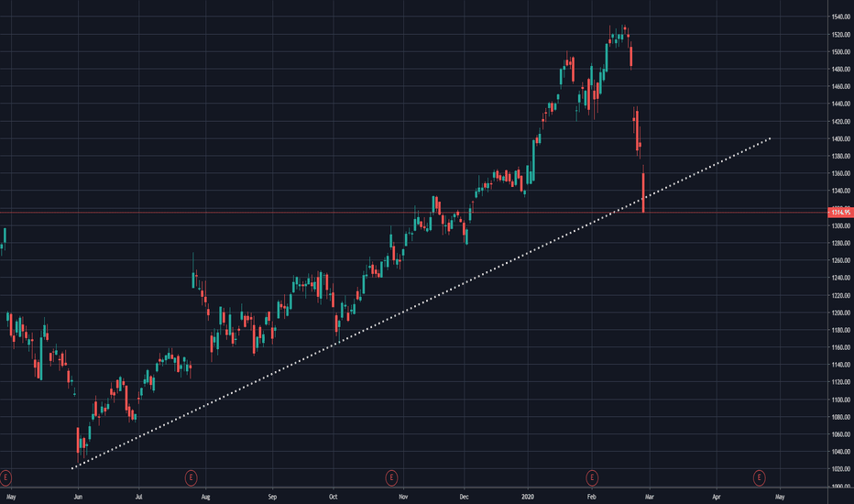Click the red 1314.95 current price label
Viewport: 854px width, 504px height.
click(840, 212)
